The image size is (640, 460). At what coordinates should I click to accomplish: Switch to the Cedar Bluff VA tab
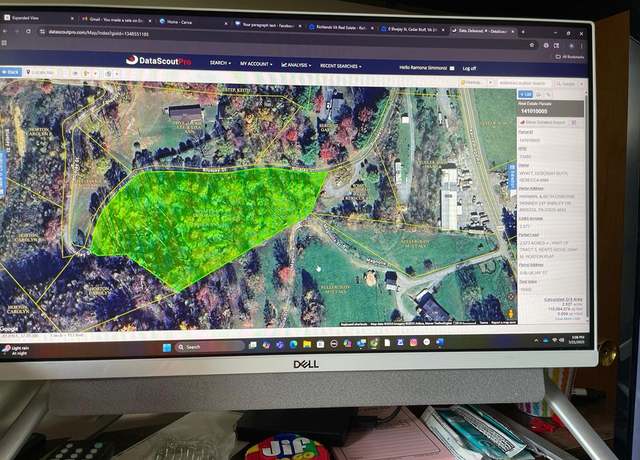(x=413, y=29)
